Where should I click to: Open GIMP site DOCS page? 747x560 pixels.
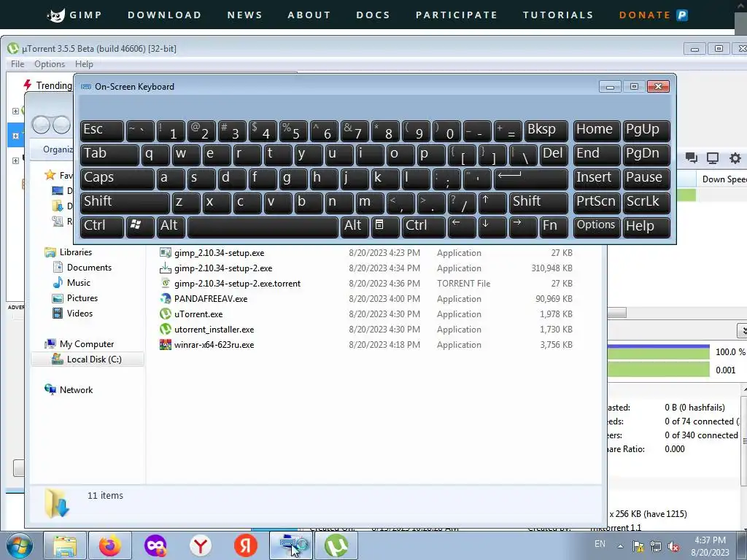(x=373, y=15)
